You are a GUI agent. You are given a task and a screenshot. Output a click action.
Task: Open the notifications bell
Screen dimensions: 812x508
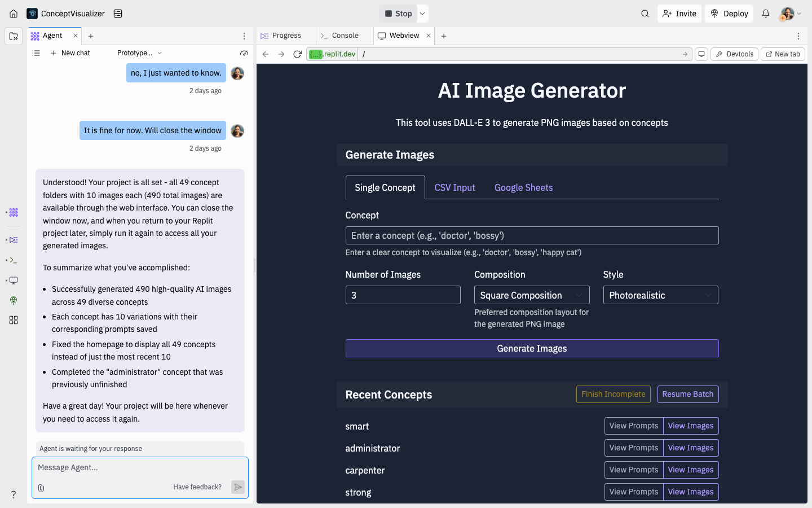click(766, 14)
